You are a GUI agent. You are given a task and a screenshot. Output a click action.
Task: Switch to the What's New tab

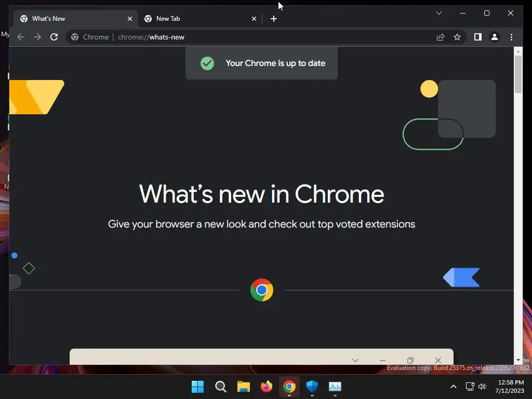click(x=76, y=19)
